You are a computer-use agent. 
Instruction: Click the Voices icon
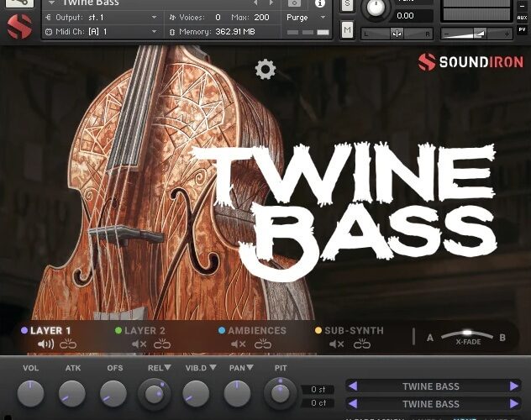172,18
